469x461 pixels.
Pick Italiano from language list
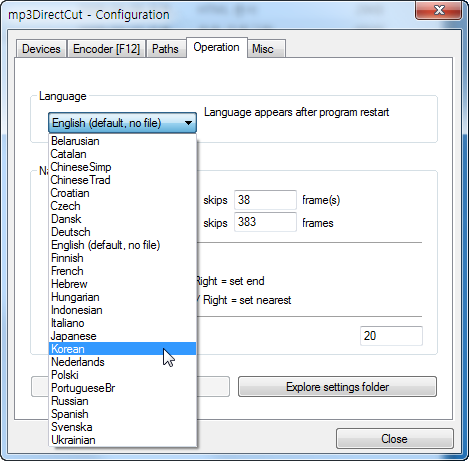click(x=122, y=323)
